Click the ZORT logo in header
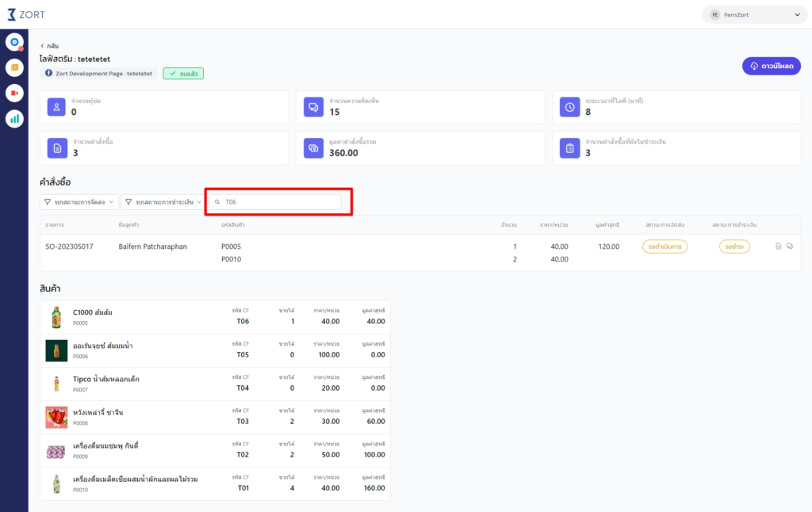This screenshot has height=512, width=812. (x=29, y=14)
